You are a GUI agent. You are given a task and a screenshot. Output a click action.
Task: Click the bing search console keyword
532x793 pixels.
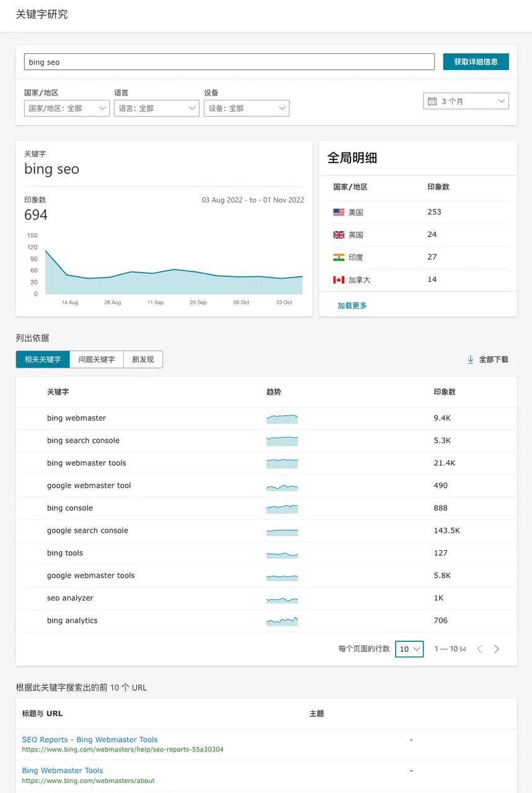pyautogui.click(x=83, y=440)
